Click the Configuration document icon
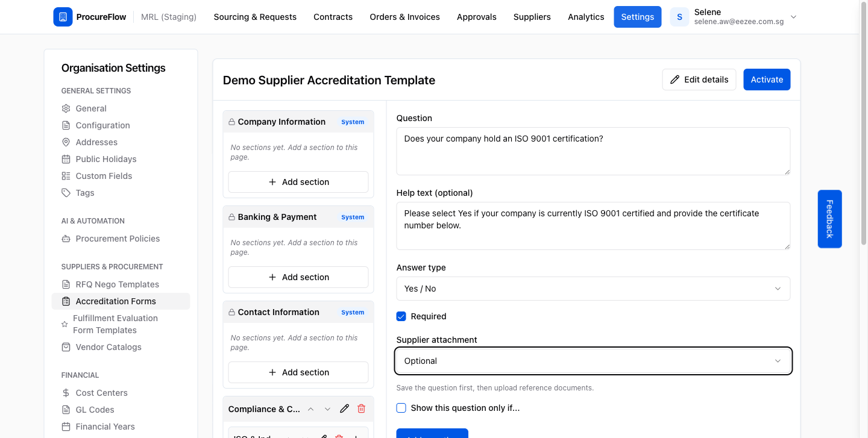 click(x=66, y=125)
